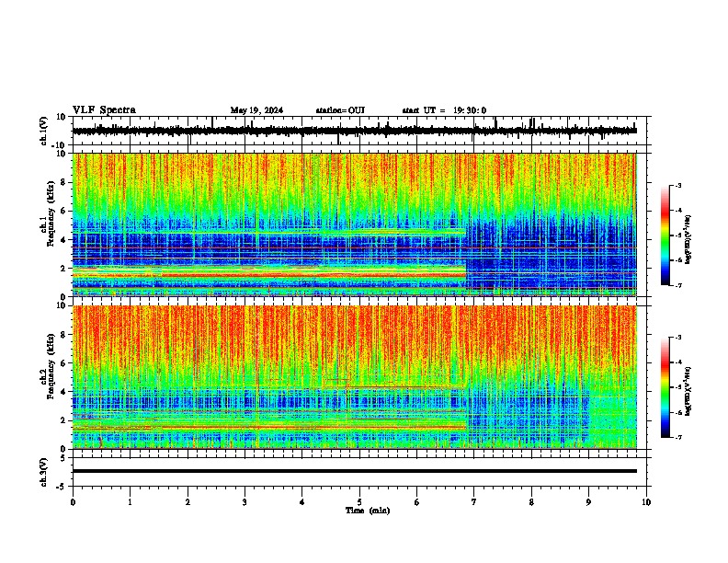The width and height of the screenshot is (728, 563).
Task: Click the ch.1 spectrogram image
Action: pos(355,224)
